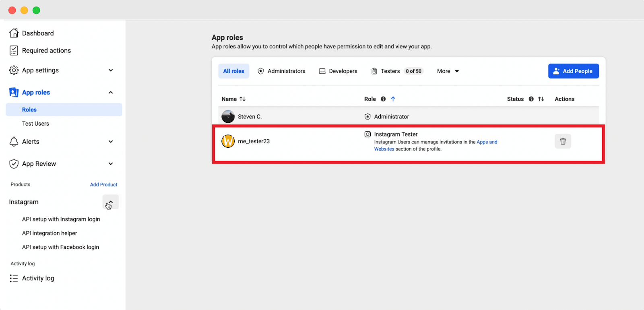Expand the App settings section
The image size is (644, 310).
111,70
